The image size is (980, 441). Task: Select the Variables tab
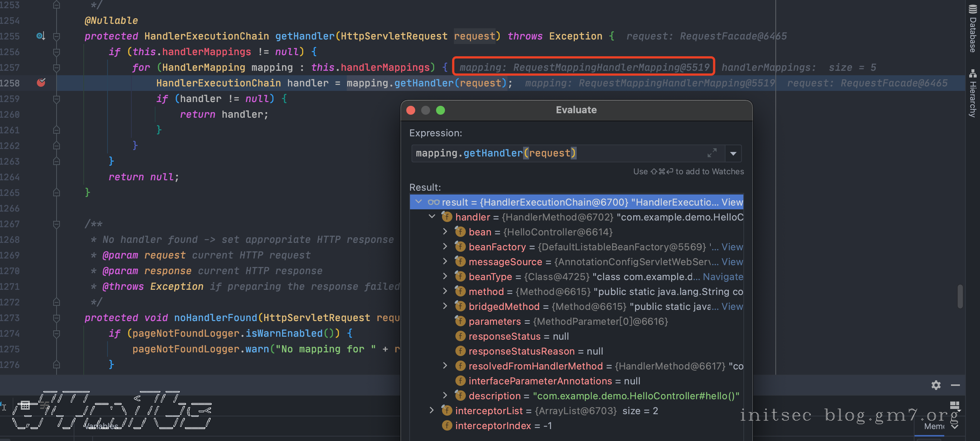point(101,426)
